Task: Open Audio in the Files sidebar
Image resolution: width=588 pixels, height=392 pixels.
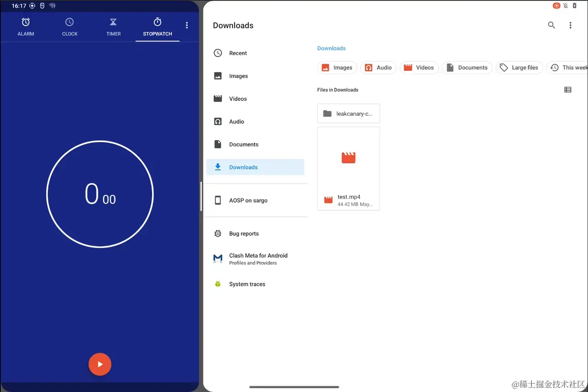Action: tap(255, 122)
